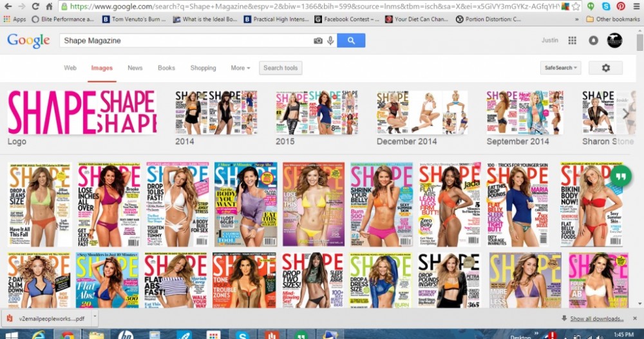The height and width of the screenshot is (339, 644).
Task: Go back with the browser back arrow
Action: pyautogui.click(x=8, y=6)
